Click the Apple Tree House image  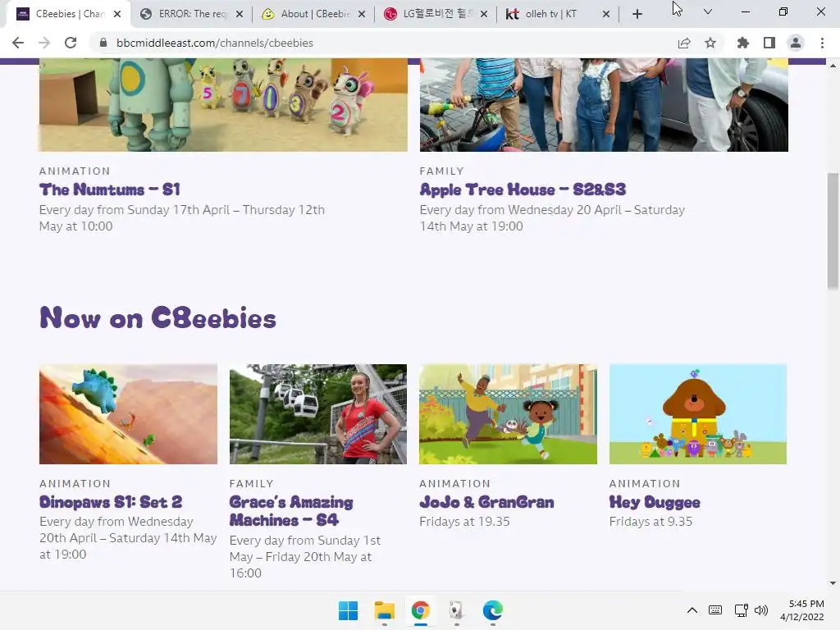pyautogui.click(x=604, y=105)
